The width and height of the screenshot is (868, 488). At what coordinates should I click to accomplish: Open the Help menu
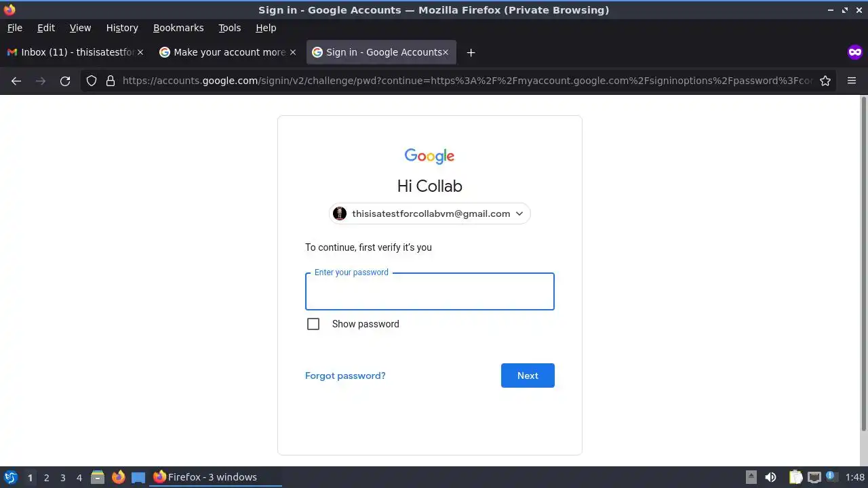266,28
